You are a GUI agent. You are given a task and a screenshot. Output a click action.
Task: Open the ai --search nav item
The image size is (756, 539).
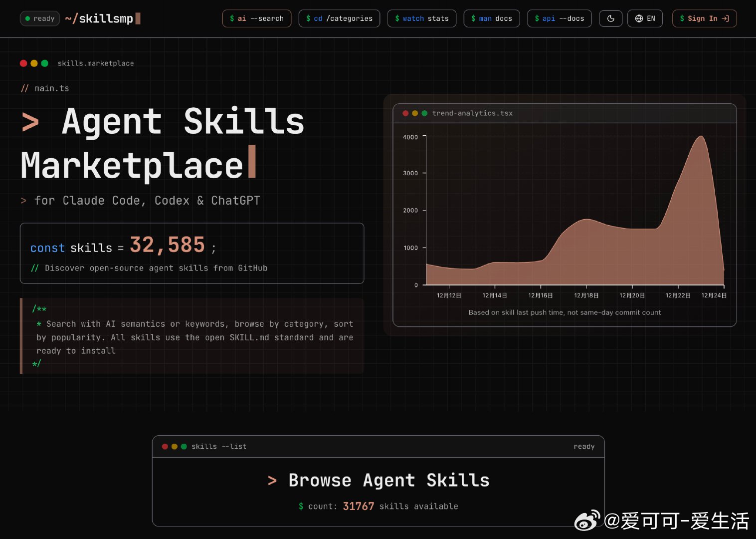pos(256,18)
